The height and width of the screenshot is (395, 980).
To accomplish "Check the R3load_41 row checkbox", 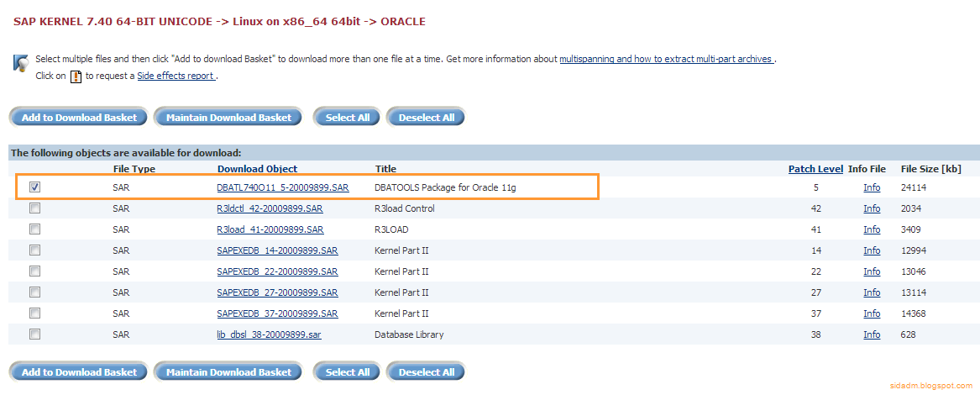I will point(35,229).
